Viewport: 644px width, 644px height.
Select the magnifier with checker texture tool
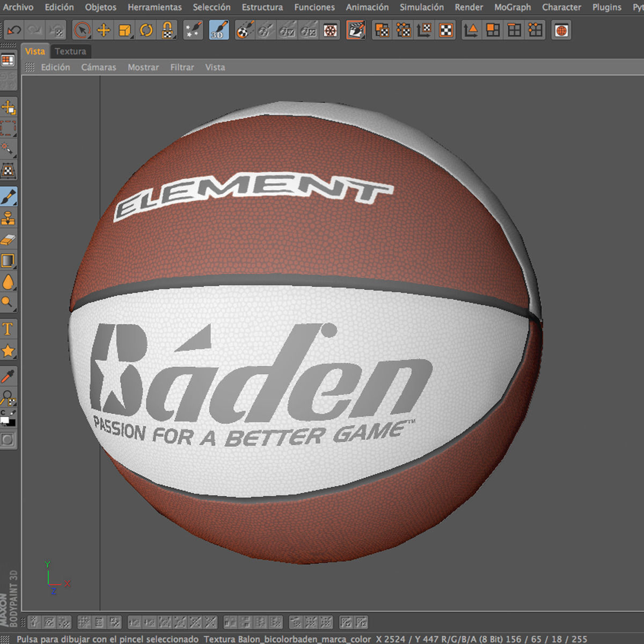click(9, 398)
